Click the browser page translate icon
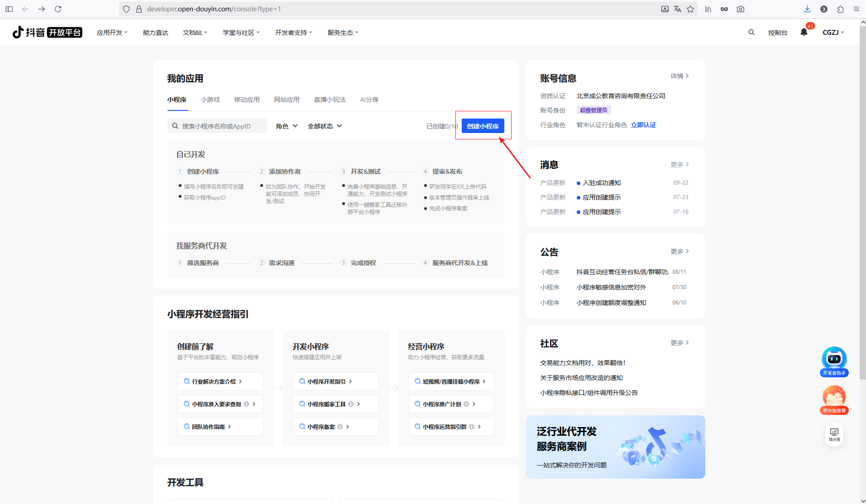866x504 pixels. click(x=677, y=9)
